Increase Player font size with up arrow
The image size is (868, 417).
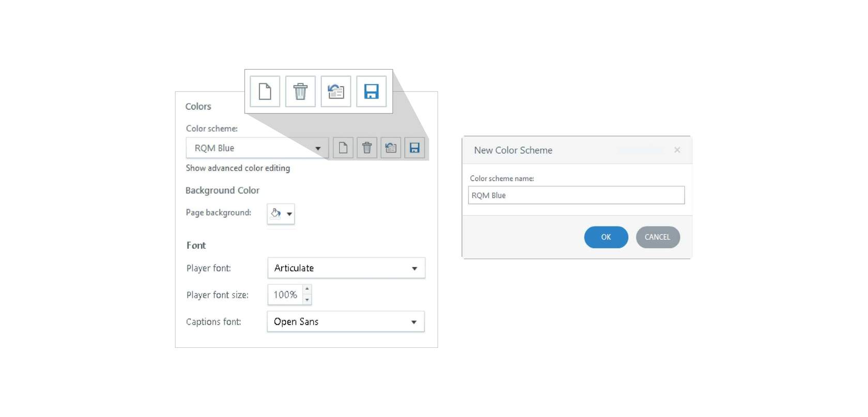[x=307, y=289]
